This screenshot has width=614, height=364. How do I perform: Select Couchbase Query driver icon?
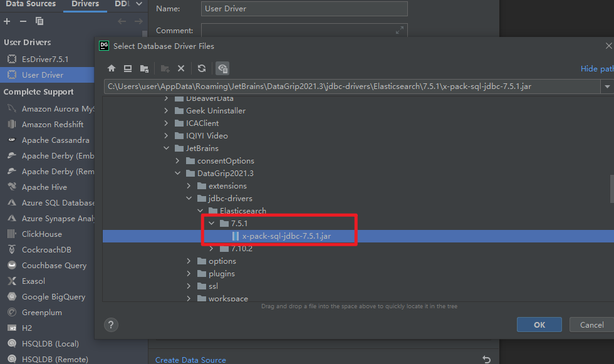coord(12,265)
